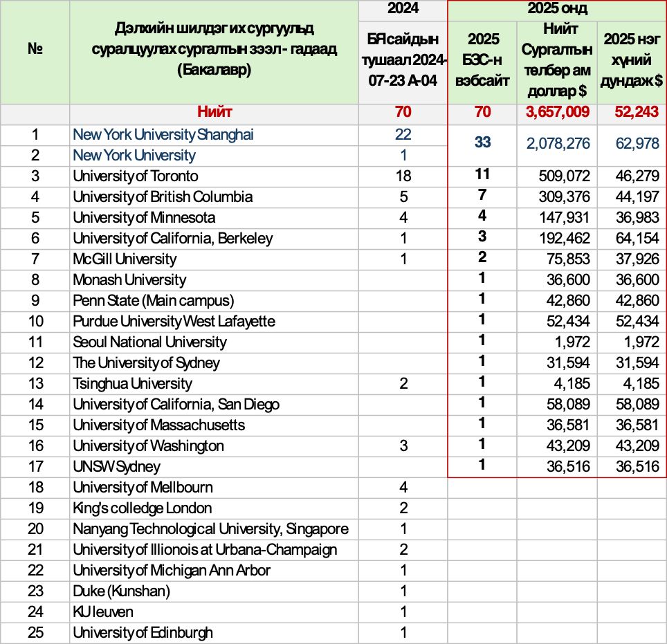Select the UNSW Sydney cell
The height and width of the screenshot is (644, 667).
click(117, 467)
